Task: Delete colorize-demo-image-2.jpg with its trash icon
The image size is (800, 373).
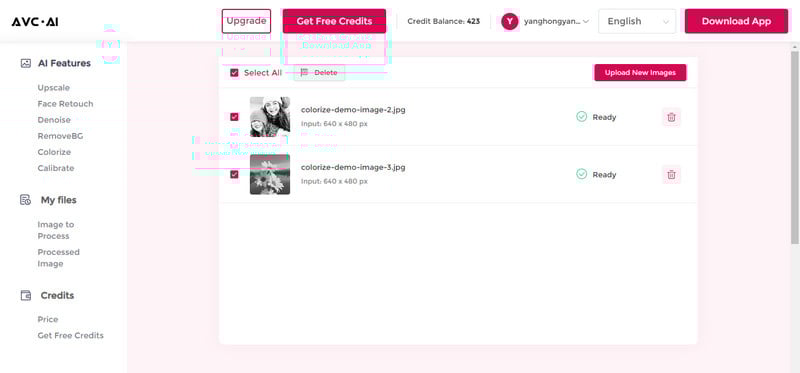Action: click(671, 117)
